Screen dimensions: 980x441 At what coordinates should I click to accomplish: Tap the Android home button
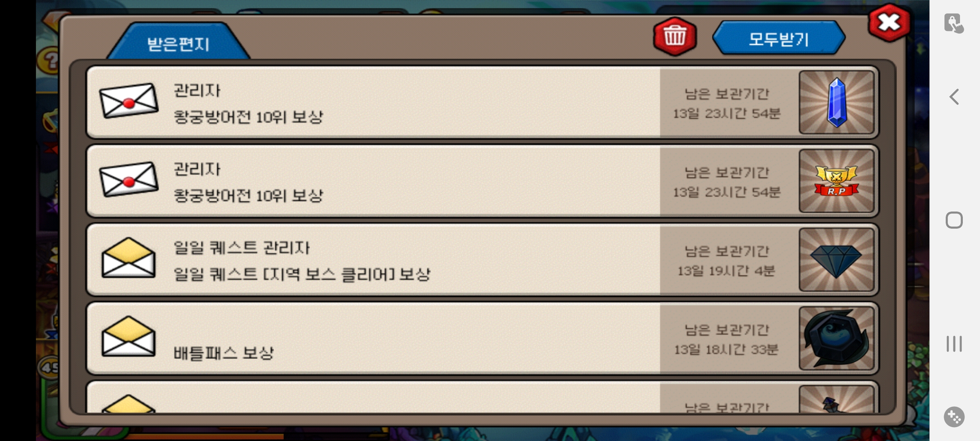coord(954,220)
